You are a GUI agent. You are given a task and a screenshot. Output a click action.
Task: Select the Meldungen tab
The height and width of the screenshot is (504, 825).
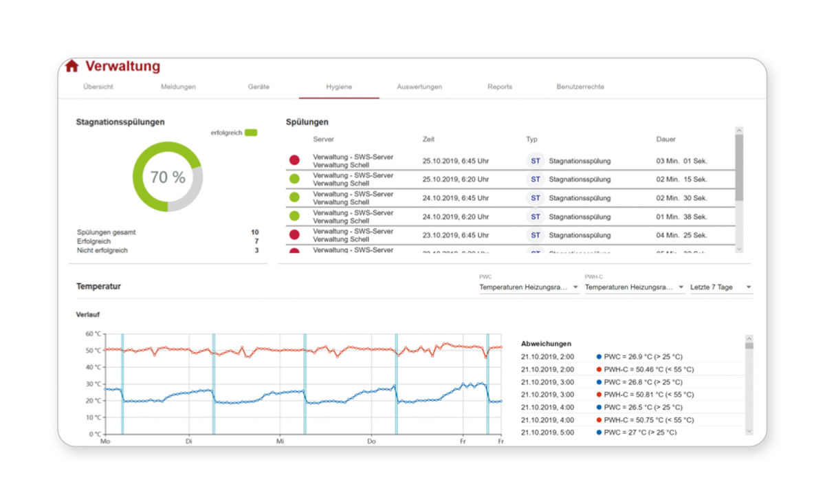(x=178, y=87)
